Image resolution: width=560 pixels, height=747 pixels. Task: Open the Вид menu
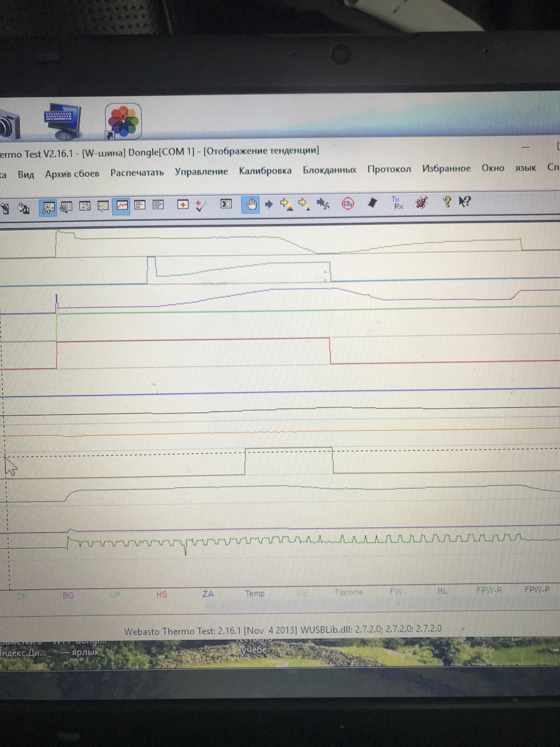click(x=26, y=174)
